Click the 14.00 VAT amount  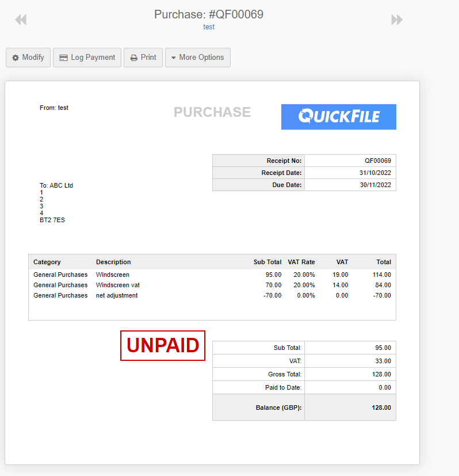tap(340, 285)
